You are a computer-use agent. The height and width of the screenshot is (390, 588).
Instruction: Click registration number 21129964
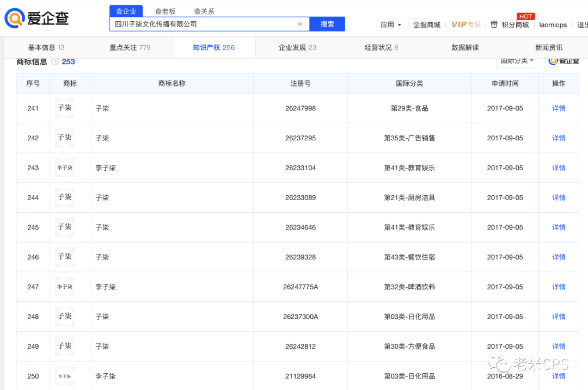[x=301, y=376]
